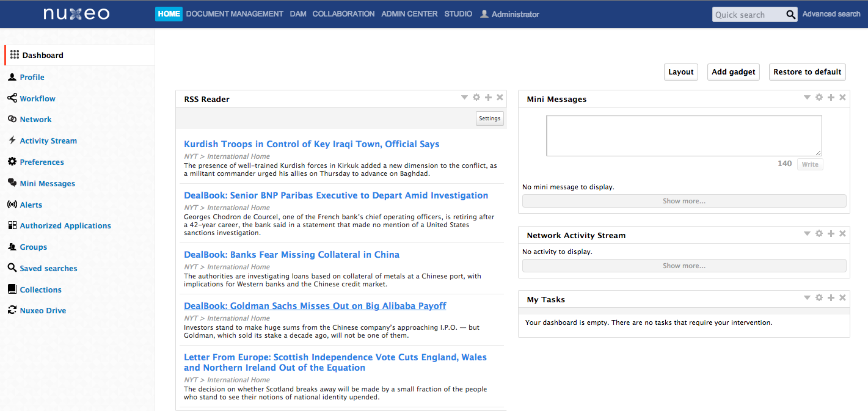Open the Advanced search link

point(831,14)
